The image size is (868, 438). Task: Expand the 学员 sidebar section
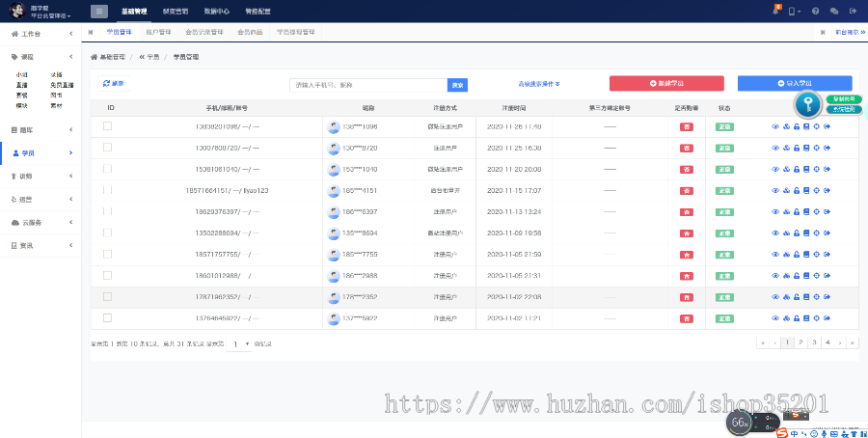(41, 152)
